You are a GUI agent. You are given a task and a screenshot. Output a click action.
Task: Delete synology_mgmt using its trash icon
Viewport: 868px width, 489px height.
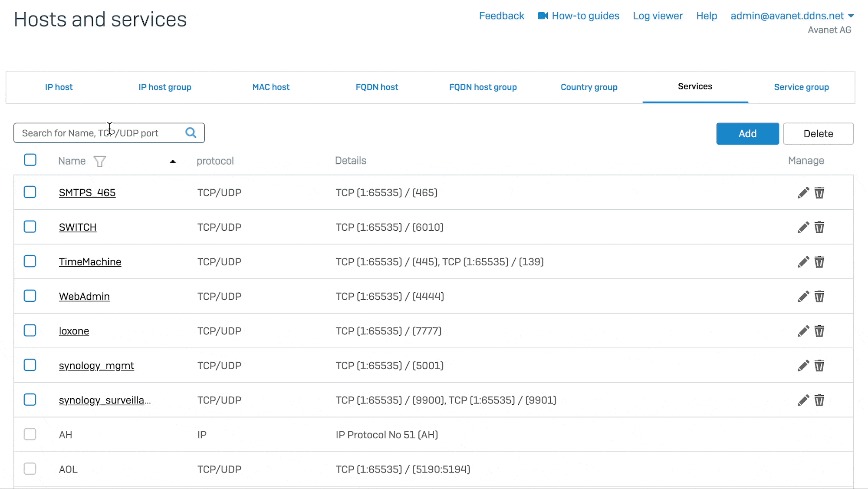(819, 366)
